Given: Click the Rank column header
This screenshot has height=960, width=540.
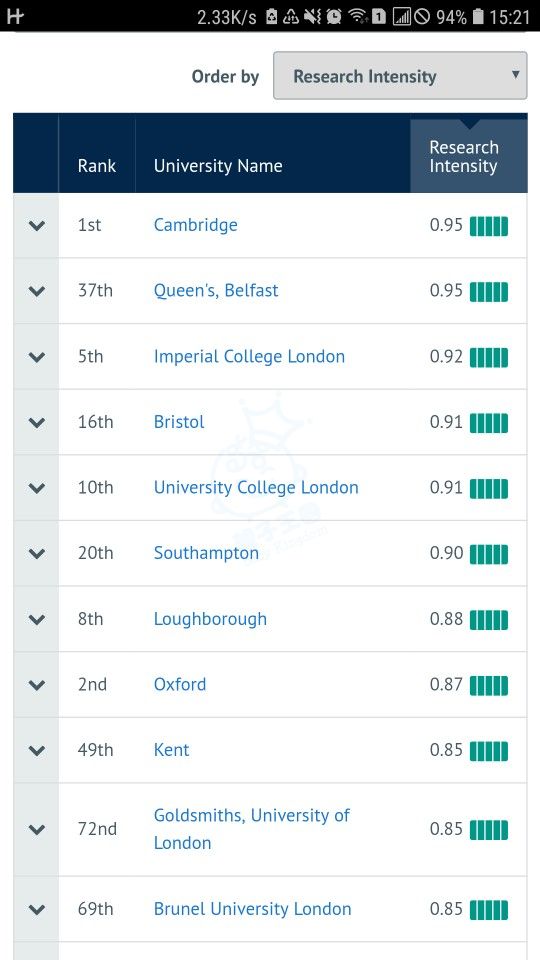Looking at the screenshot, I should pos(97,166).
